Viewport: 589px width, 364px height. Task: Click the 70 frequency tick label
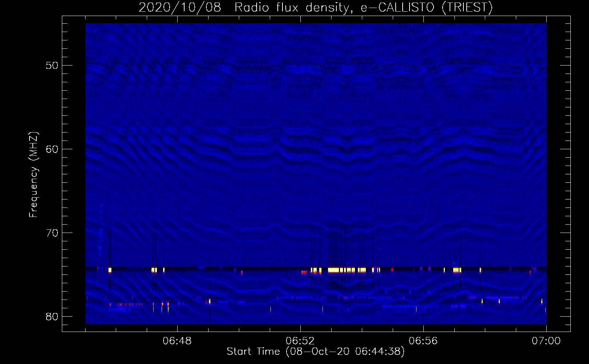click(52, 233)
